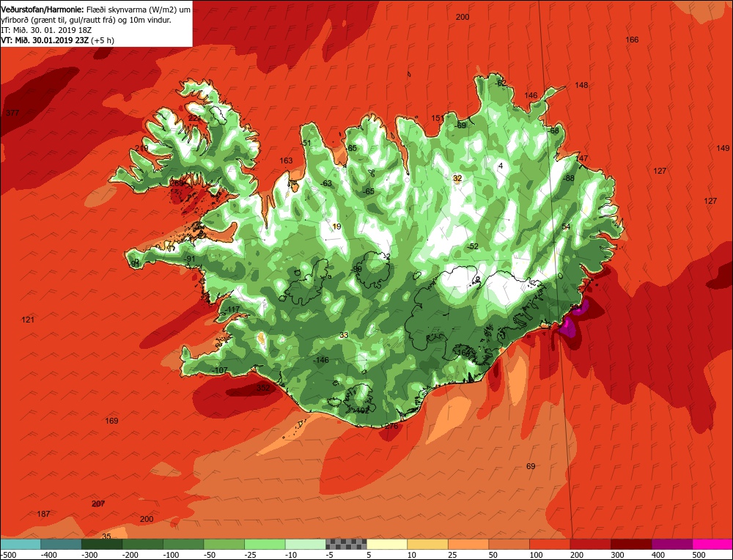The image size is (733, 560).
Task: Click the dark maroon legend swatch above 300
Action: [x=631, y=544]
